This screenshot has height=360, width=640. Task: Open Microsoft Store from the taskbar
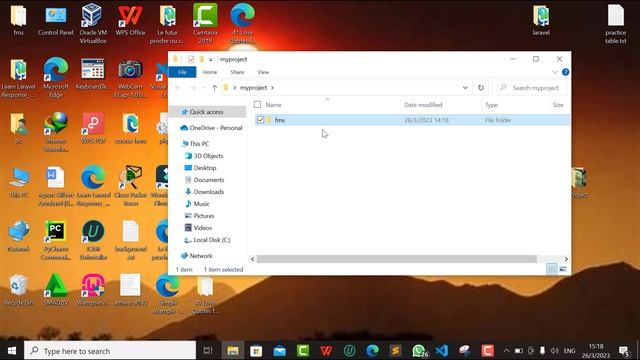pos(256,351)
